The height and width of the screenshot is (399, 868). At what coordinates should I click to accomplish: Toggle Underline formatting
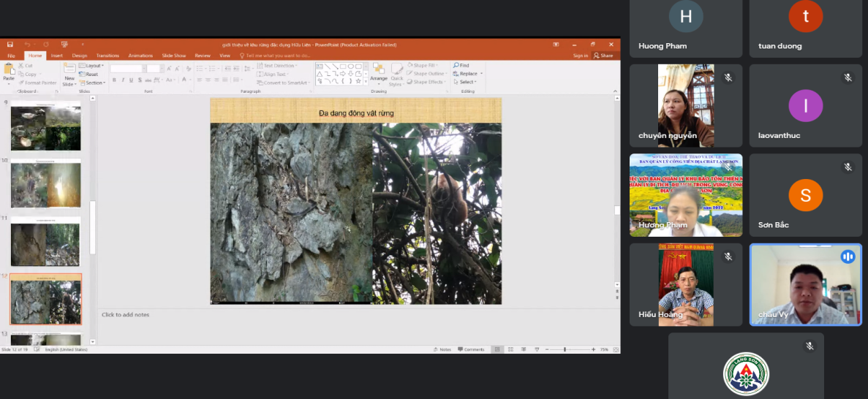click(x=131, y=80)
